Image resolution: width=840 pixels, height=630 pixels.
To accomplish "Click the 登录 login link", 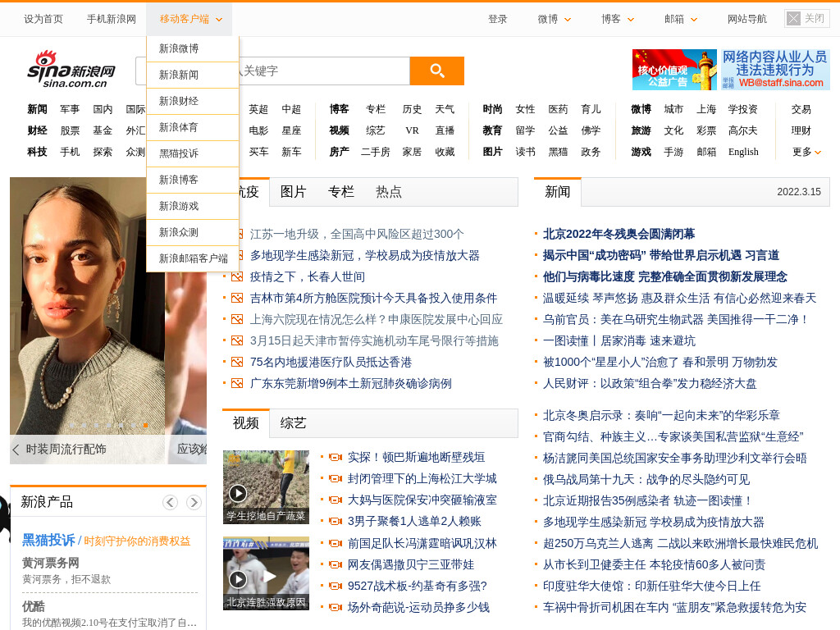I will (498, 20).
